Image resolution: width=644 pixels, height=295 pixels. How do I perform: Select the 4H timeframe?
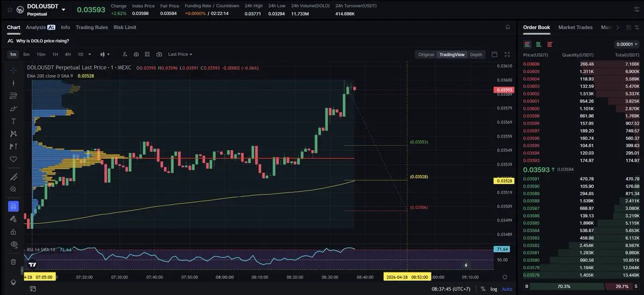coord(68,54)
